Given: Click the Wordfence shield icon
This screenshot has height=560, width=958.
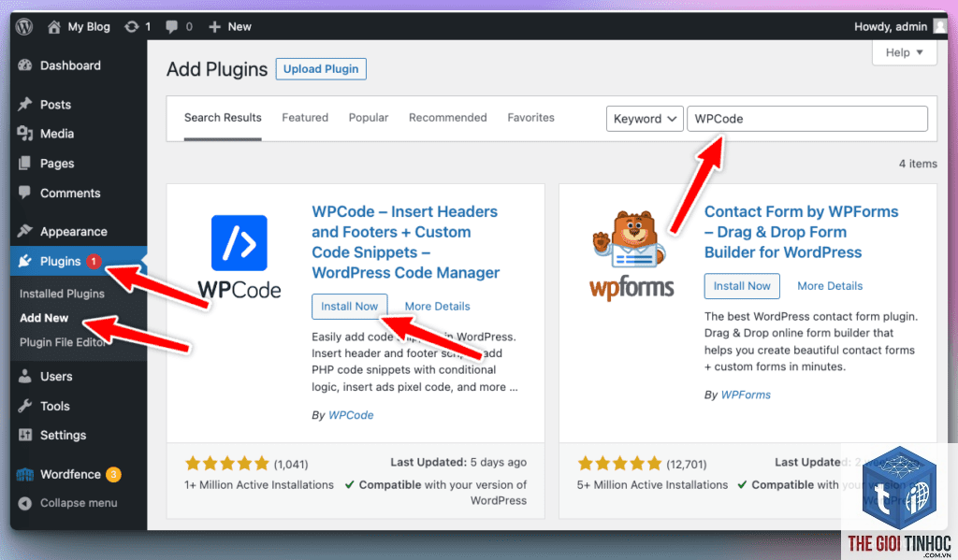Looking at the screenshot, I should 25,475.
